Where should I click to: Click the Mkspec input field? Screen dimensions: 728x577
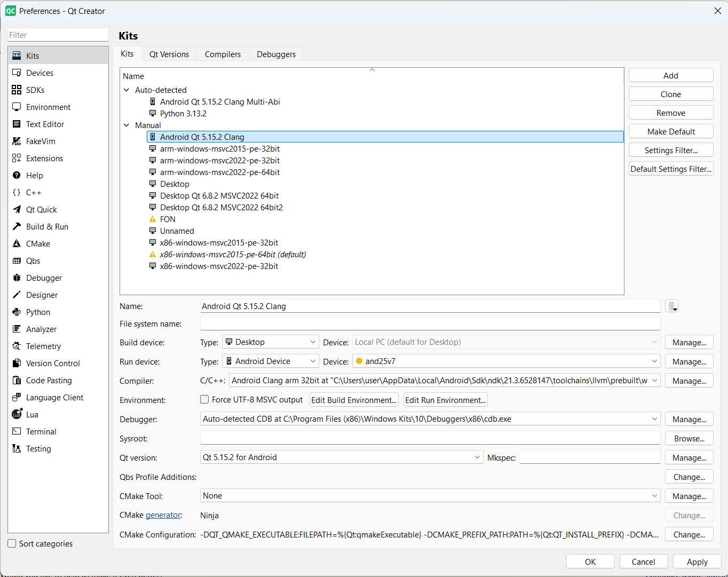(590, 457)
